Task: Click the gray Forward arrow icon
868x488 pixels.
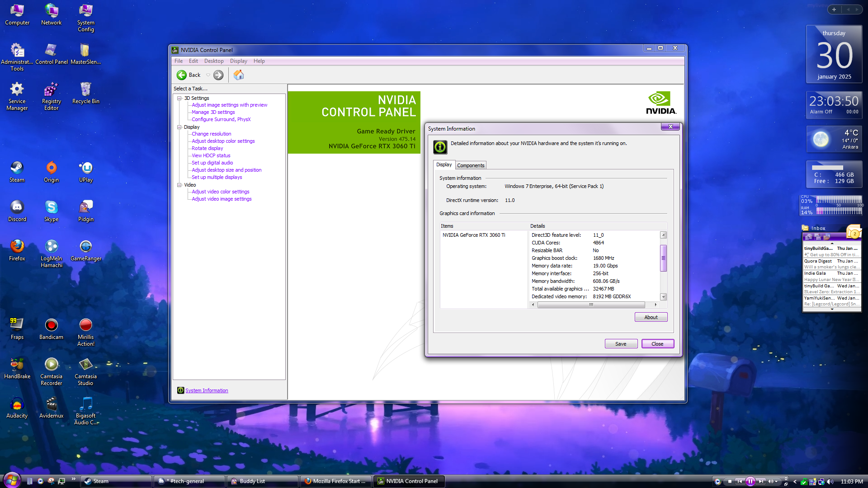Action: coord(218,75)
